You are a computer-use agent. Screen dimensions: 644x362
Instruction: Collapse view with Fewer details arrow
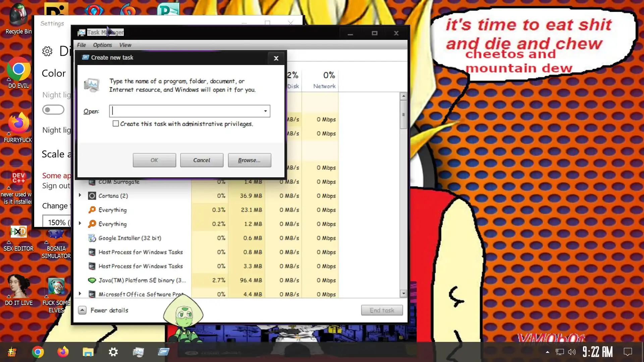point(82,310)
